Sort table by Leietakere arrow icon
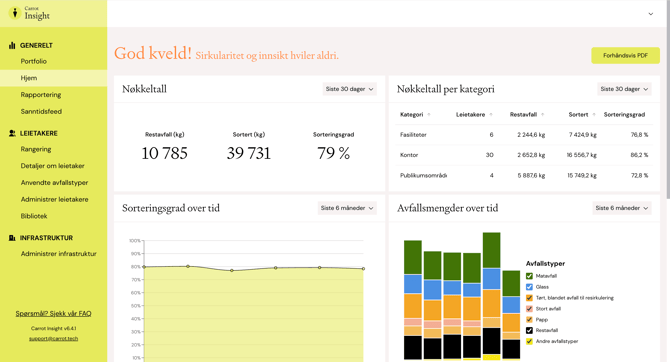Screen dimensions: 670x362 point(491,115)
